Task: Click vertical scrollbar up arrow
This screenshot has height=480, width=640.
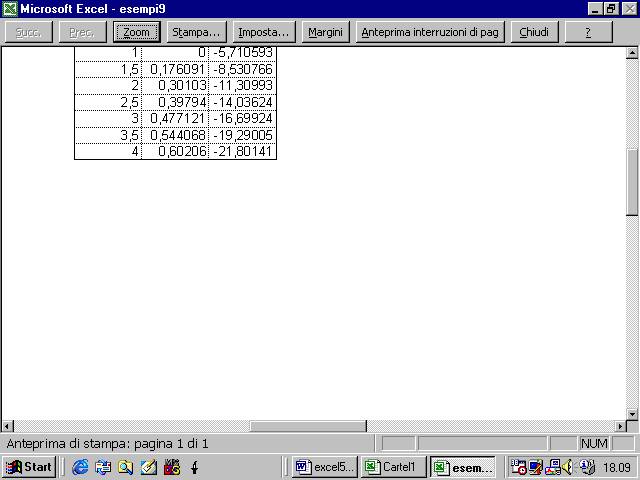Action: click(632, 53)
